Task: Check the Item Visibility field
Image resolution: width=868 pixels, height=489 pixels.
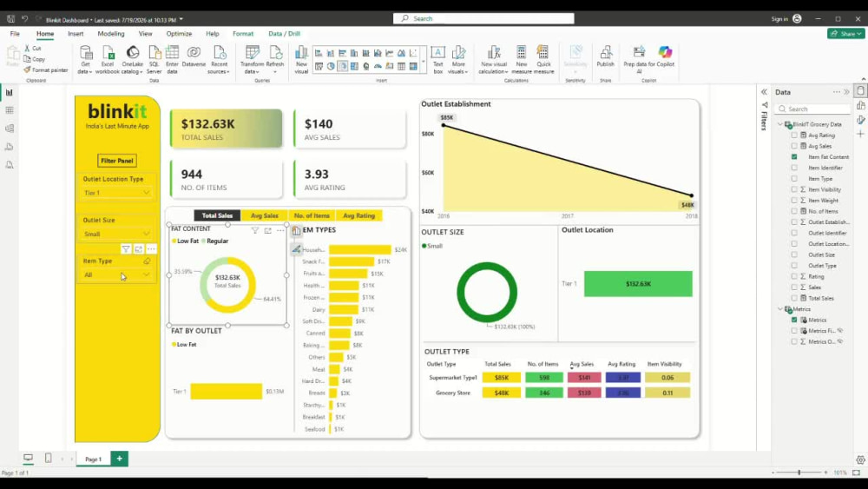Action: pos(794,189)
